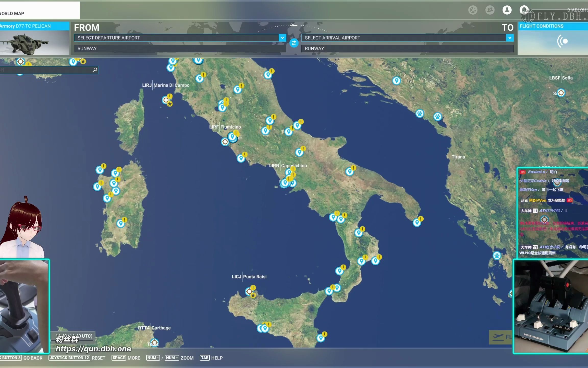Expand the arrival airport dropdown arrow

[x=510, y=38]
